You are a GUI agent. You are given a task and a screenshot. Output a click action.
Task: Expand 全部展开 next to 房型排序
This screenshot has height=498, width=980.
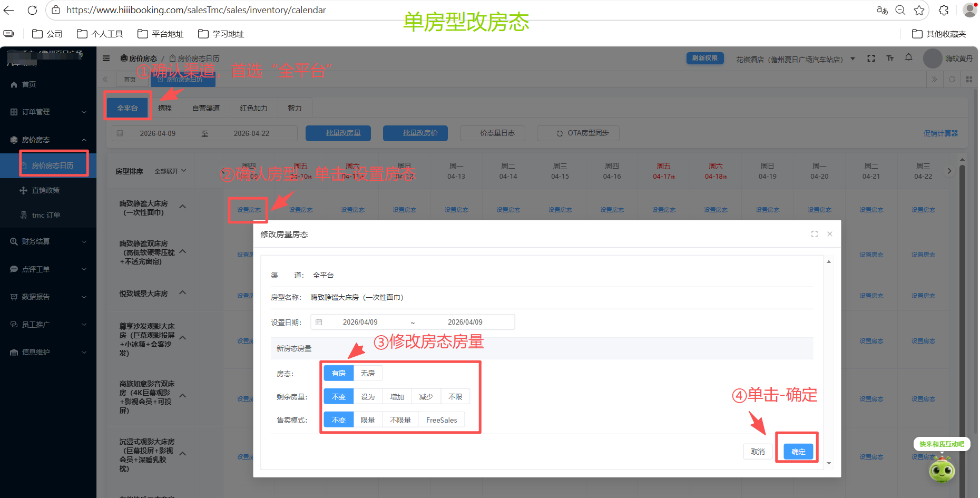point(168,171)
